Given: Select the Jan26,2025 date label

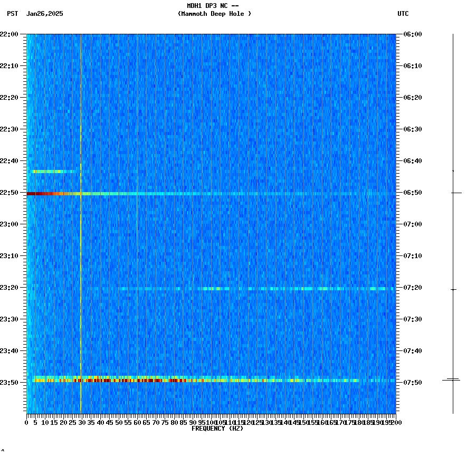Looking at the screenshot, I should (44, 14).
